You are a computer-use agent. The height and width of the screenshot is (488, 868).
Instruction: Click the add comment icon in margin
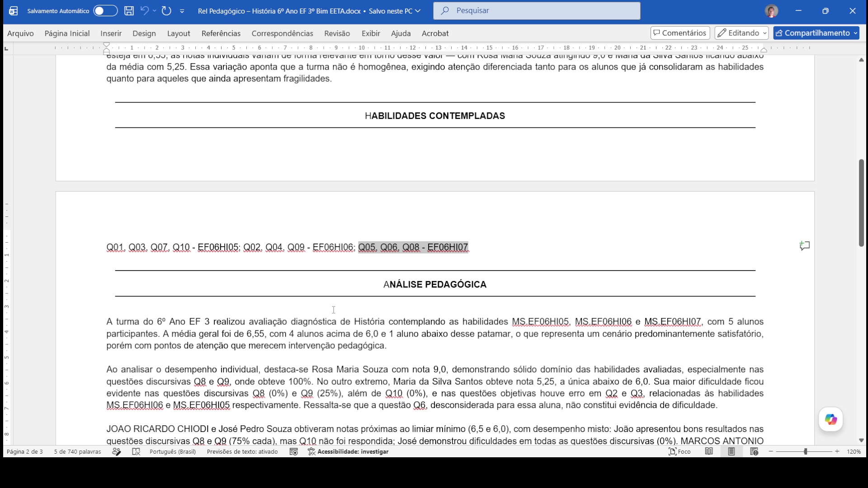click(804, 246)
